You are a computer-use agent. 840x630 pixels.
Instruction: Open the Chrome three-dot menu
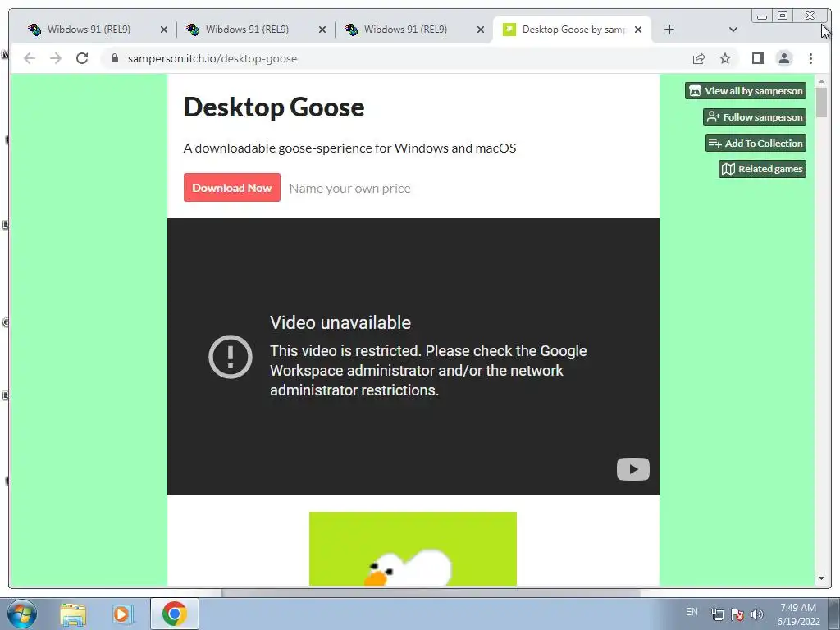click(810, 58)
